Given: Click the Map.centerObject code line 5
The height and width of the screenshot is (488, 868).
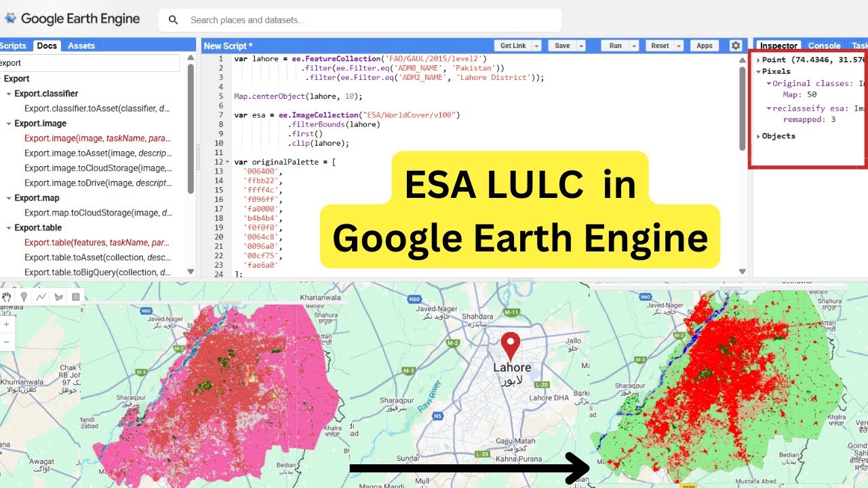Looking at the screenshot, I should point(298,96).
